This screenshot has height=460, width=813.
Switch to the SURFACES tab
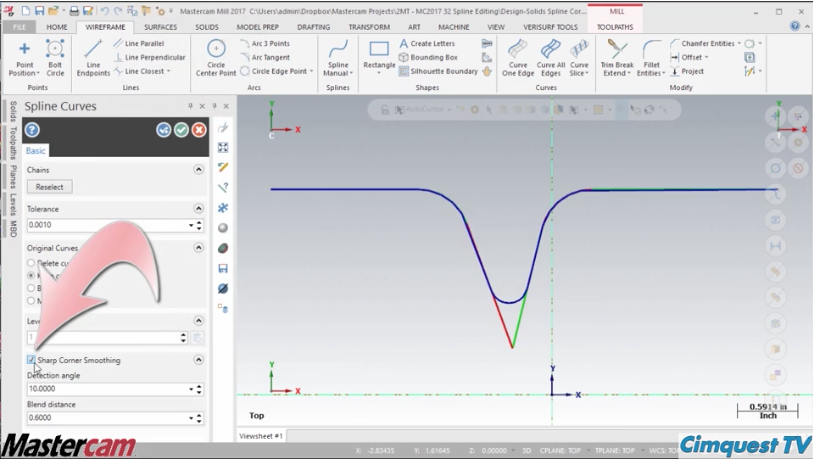pos(160,27)
